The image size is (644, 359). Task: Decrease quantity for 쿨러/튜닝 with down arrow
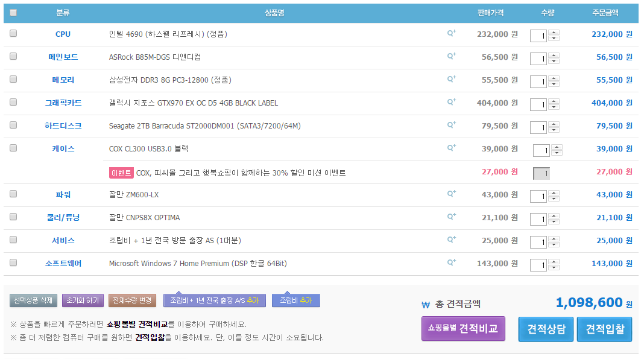[x=554, y=222]
